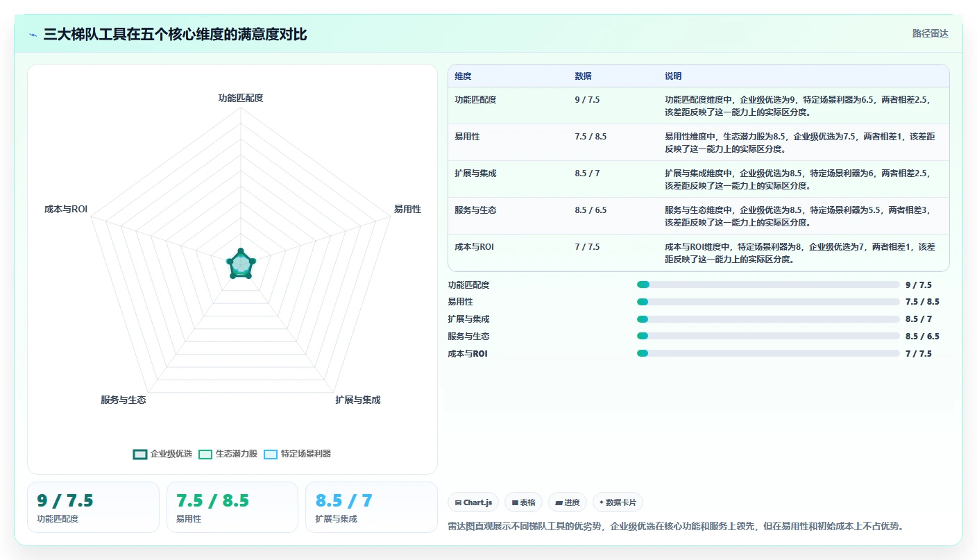The image size is (977, 560).
Task: Click the 扩展与集成 axis label on the radar
Action: pyautogui.click(x=357, y=400)
